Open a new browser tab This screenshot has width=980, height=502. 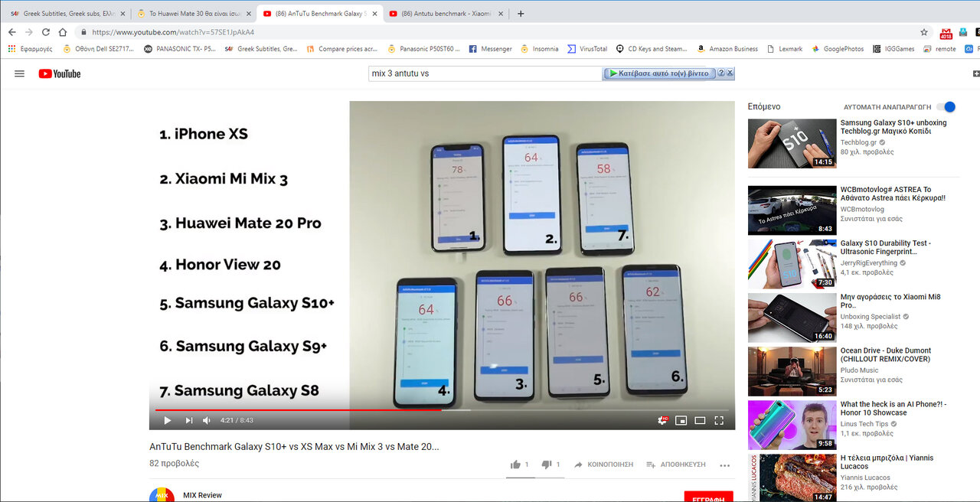coord(521,13)
